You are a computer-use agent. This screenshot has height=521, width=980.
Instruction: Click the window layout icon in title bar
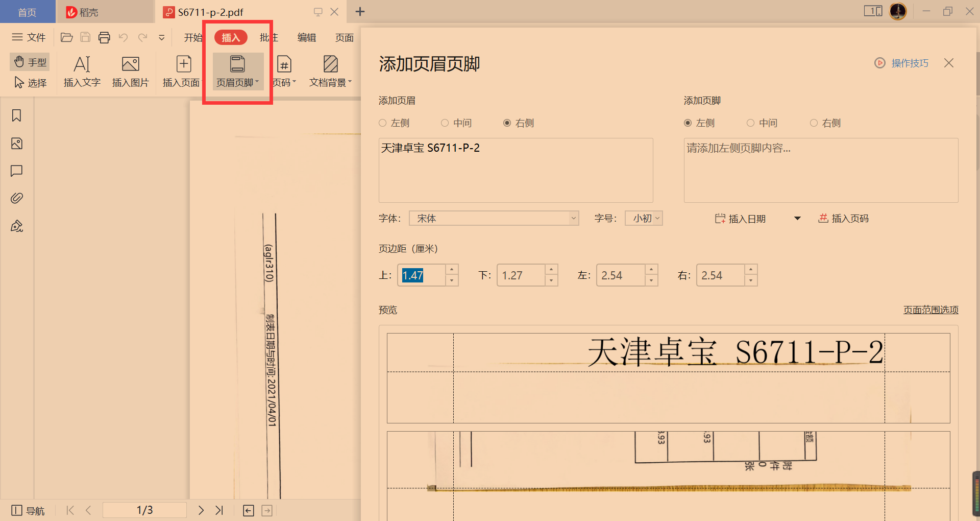tap(873, 11)
